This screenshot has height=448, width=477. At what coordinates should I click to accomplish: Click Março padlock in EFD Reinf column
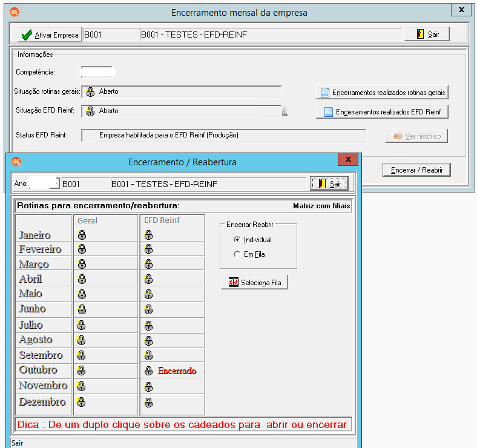pyautogui.click(x=148, y=264)
